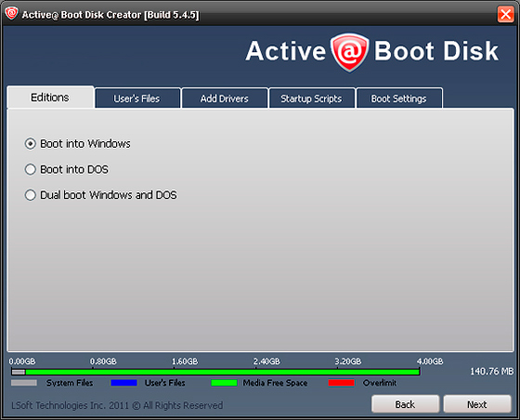Click the Media Free Space legend label

[x=275, y=383]
